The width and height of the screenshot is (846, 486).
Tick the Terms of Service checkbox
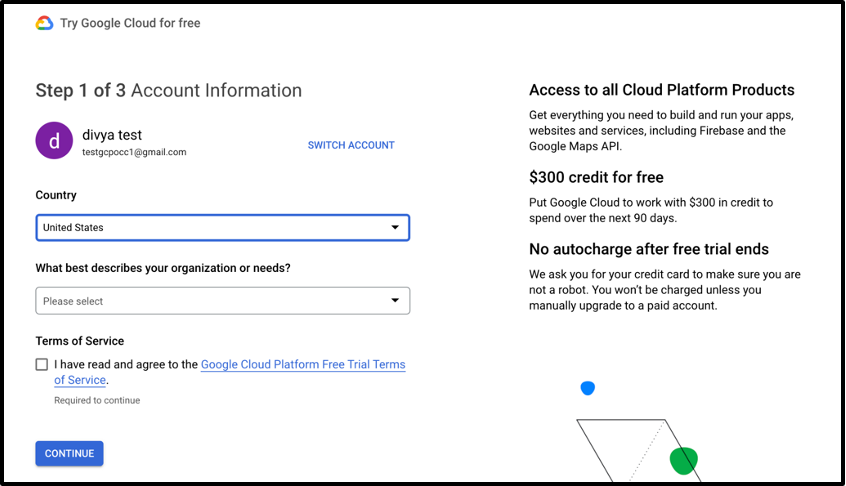pyautogui.click(x=42, y=365)
